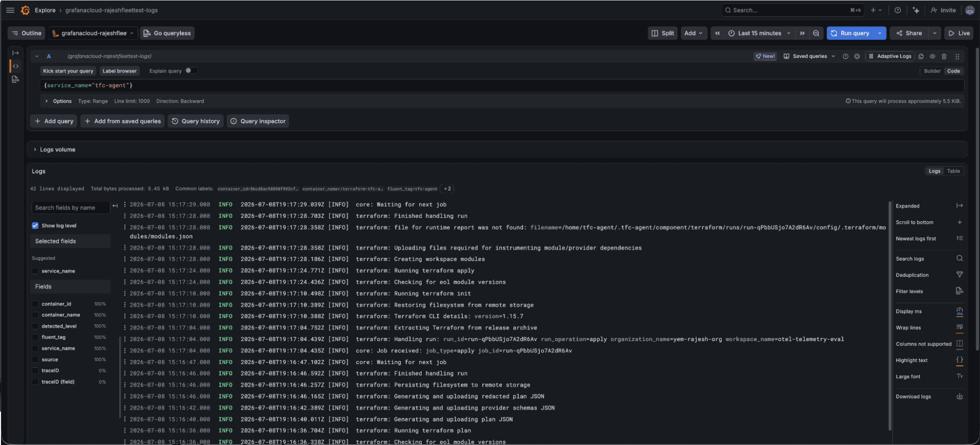
Task: Open the Last 15 minutes time picker
Action: (x=759, y=33)
